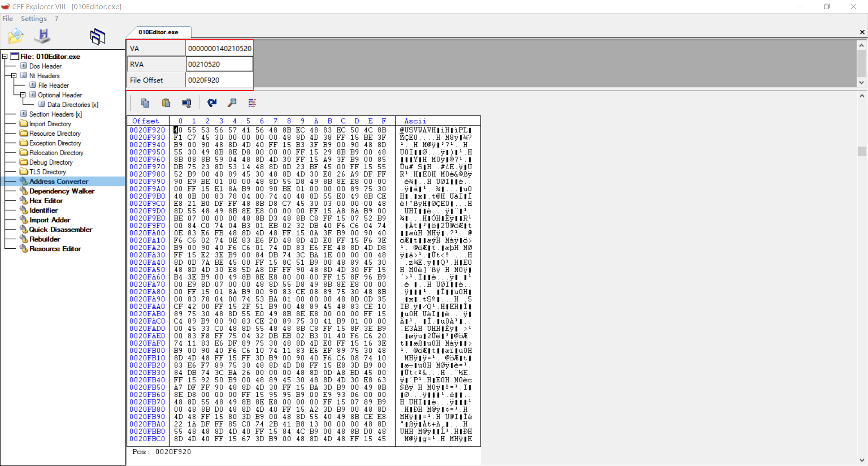
Task: Click the hex view vertical scrollbar thumb
Action: click(862, 152)
